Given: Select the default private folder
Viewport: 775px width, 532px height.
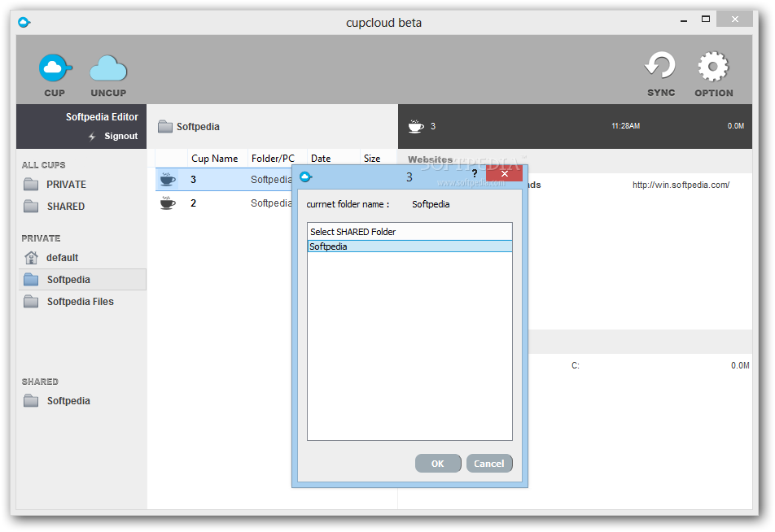Looking at the screenshot, I should click(x=62, y=258).
